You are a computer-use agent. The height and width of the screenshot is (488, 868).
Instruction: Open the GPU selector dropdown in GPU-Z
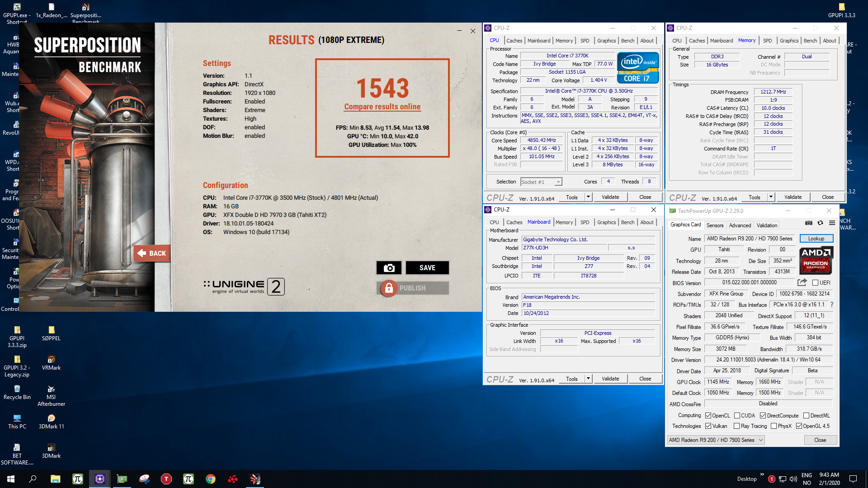(716, 440)
